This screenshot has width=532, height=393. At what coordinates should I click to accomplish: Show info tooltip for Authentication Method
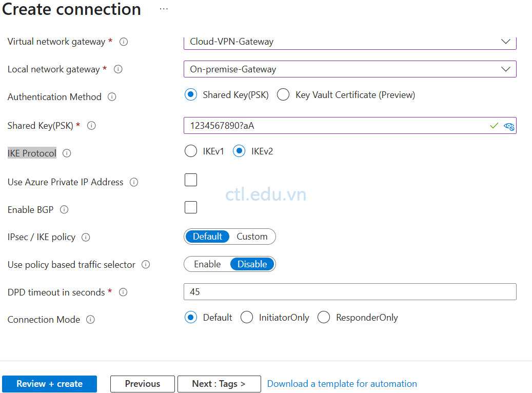[112, 97]
